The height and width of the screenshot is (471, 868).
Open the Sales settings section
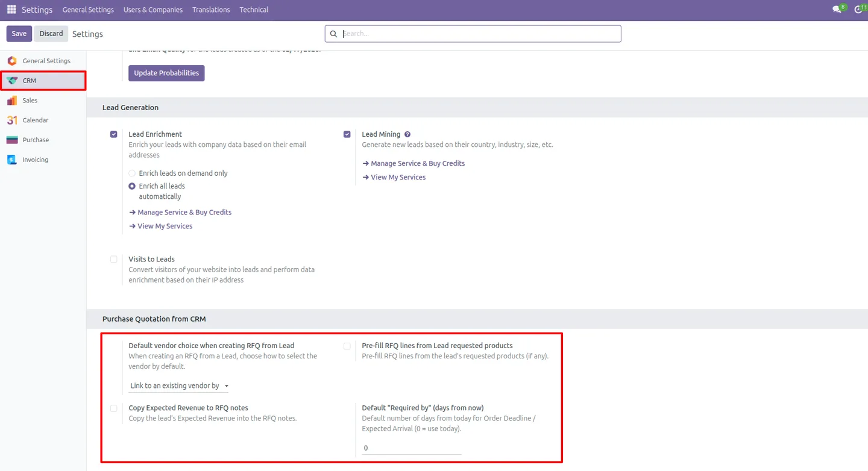(43, 101)
